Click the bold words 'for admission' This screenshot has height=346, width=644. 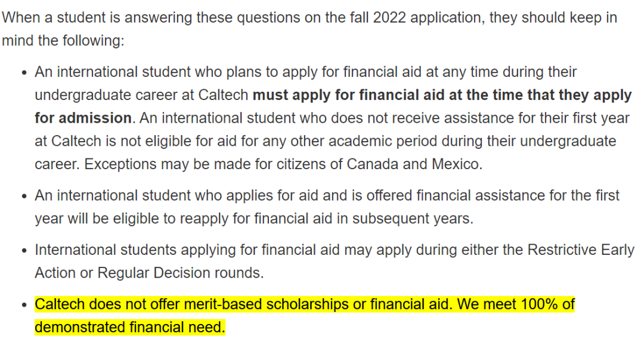coord(83,118)
